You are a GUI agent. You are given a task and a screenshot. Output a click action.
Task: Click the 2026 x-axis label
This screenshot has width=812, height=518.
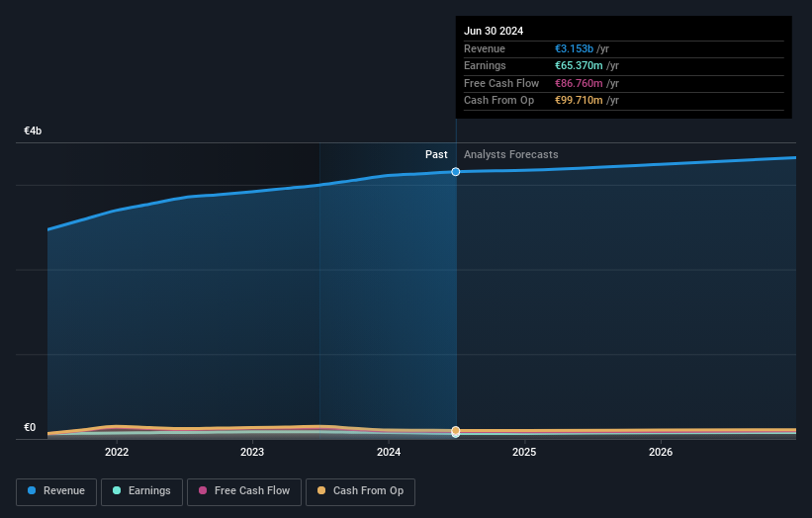click(661, 452)
